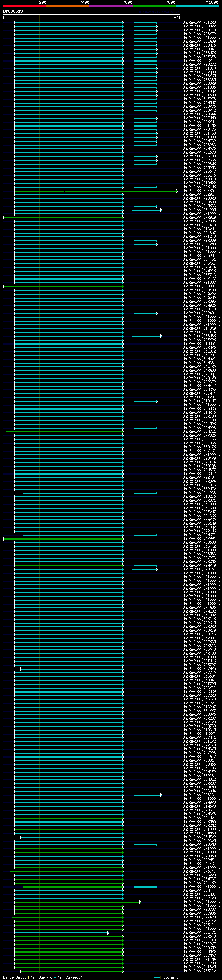Select hit label UniRef100_B9SED8
222x980 pixels.
(x=199, y=156)
